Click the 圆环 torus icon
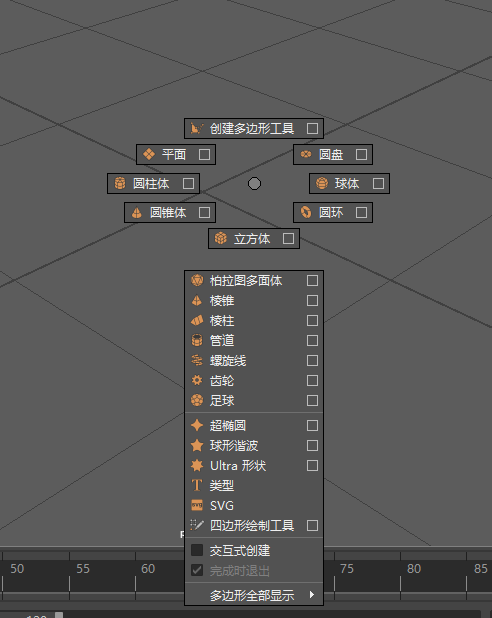The height and width of the screenshot is (618, 492). tap(306, 212)
